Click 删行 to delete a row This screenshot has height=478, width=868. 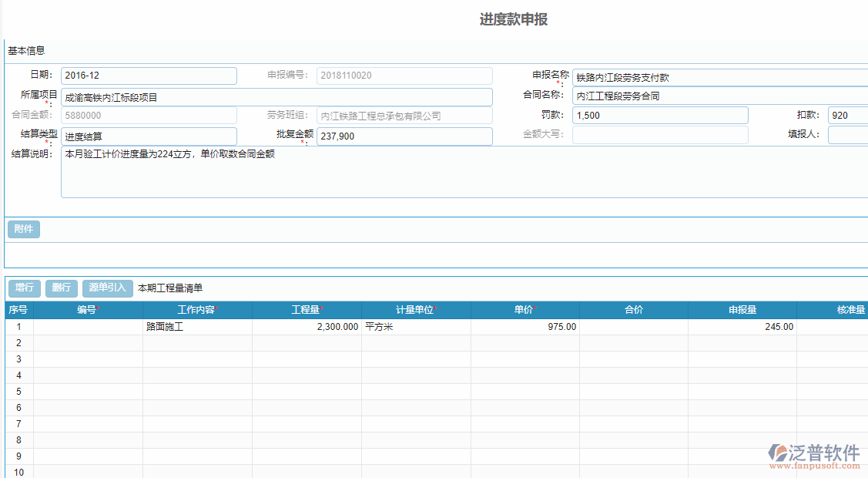(x=61, y=288)
